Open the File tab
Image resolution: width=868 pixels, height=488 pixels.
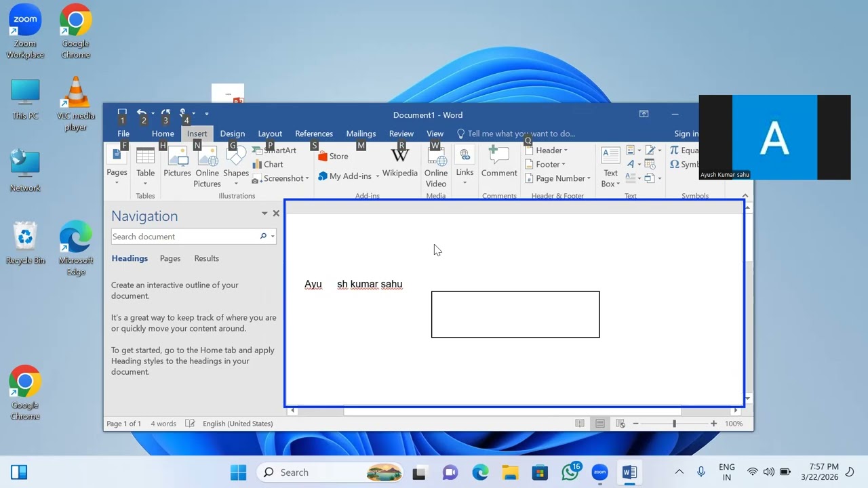point(123,134)
